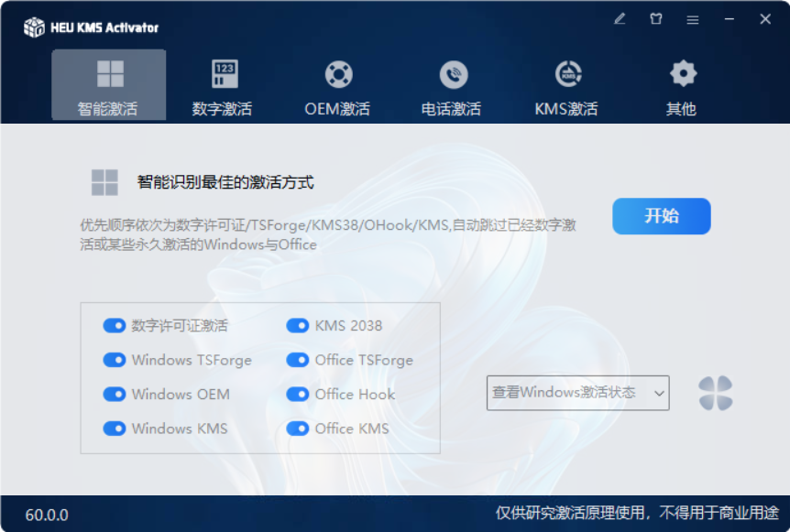Toggle the Office Hook switch
This screenshot has width=790, height=532.
tap(298, 395)
